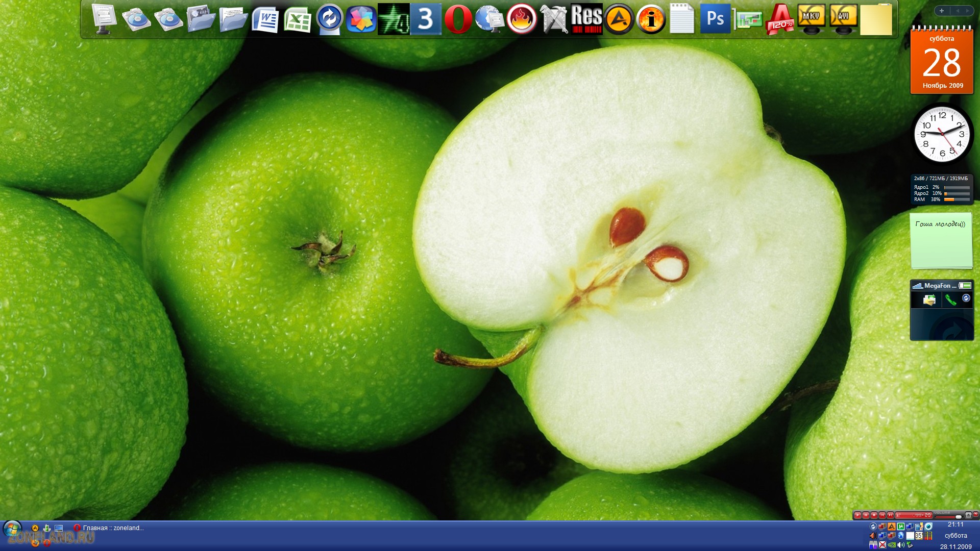
Task: Launch Photoshop from the dock
Action: click(715, 19)
